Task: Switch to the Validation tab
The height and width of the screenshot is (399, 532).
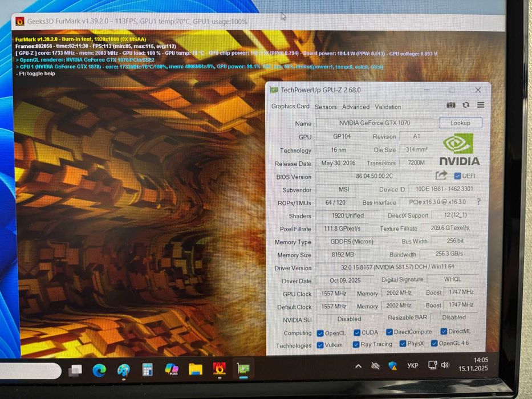Action: point(388,107)
